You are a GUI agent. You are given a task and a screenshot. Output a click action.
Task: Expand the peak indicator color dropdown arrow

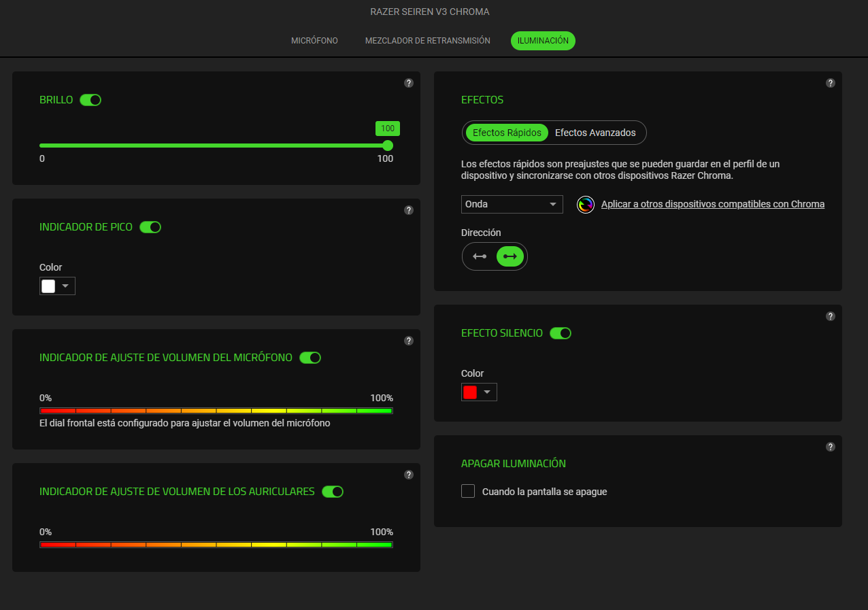(65, 286)
